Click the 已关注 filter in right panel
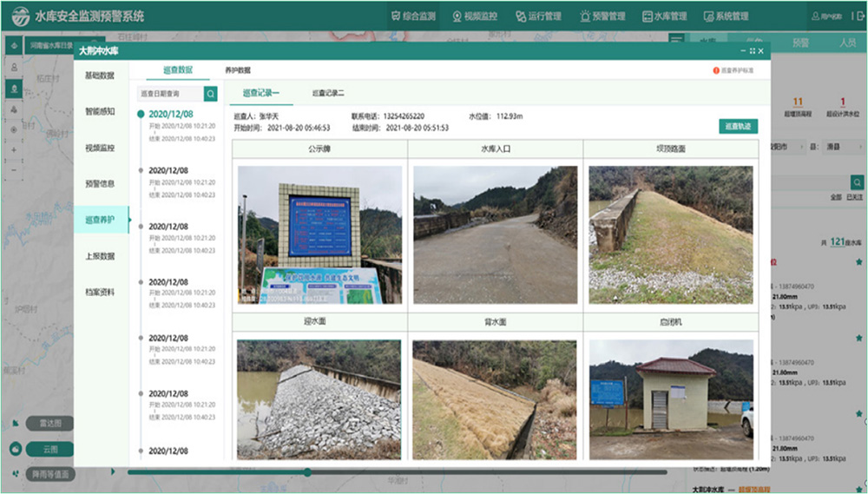The width and height of the screenshot is (868, 494). [x=855, y=197]
